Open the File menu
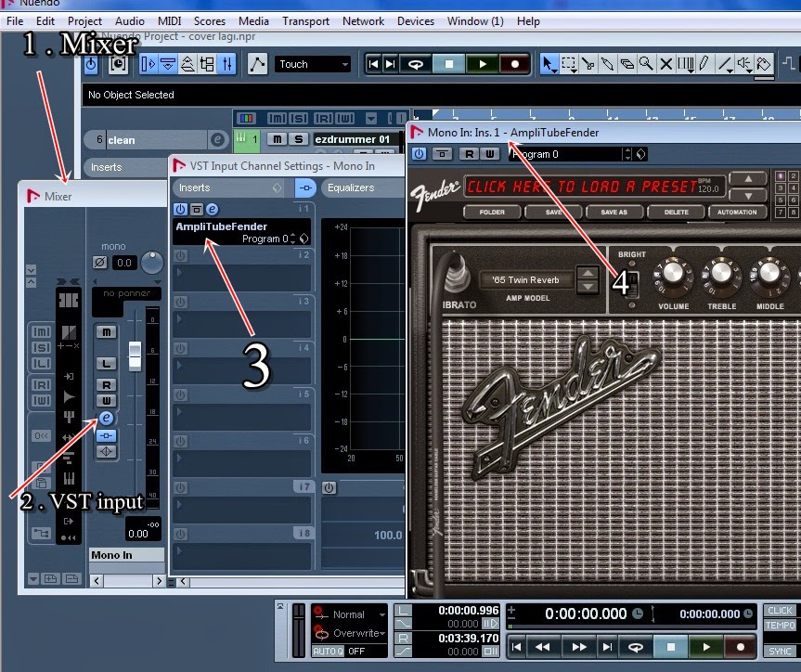 (x=15, y=21)
